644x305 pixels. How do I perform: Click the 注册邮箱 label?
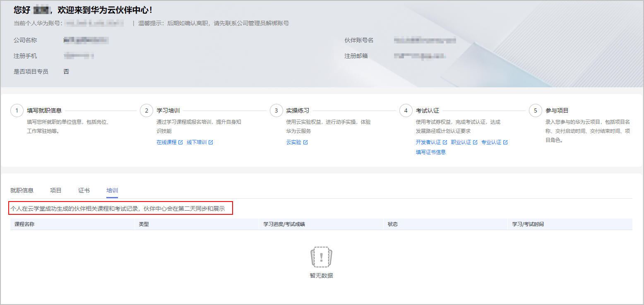click(x=356, y=56)
